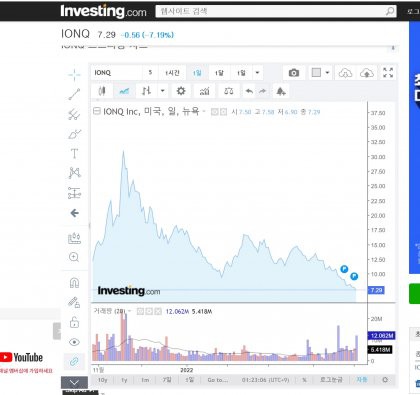
Task: Select the trend line drawing tool
Action: pos(74,94)
